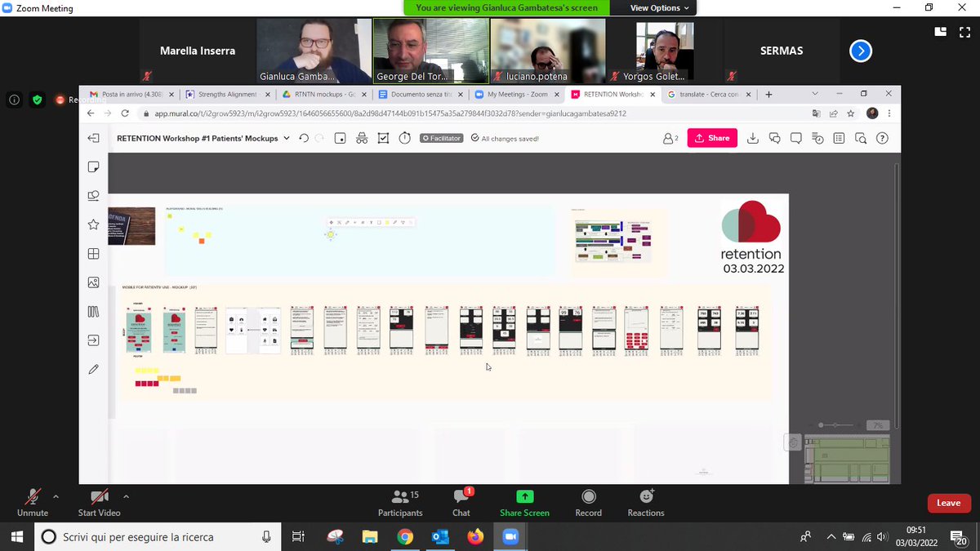Click the green Share Screen button
Image resolution: width=980 pixels, height=551 pixels.
tap(524, 503)
